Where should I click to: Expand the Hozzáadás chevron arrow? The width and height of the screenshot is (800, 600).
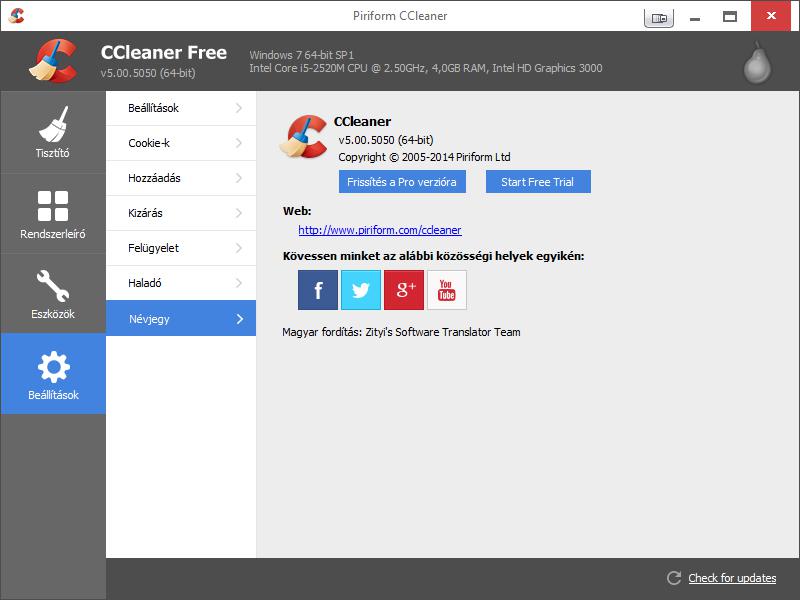tap(239, 178)
